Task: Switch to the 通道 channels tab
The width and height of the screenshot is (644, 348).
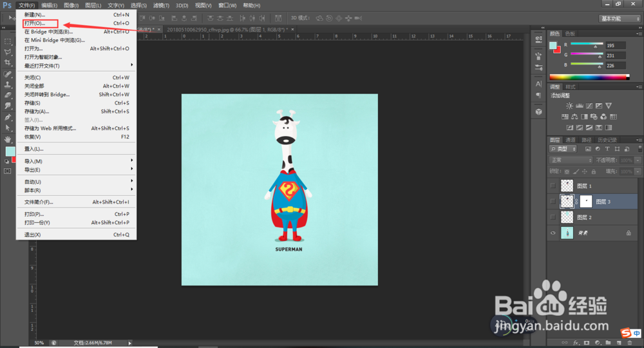Action: pyautogui.click(x=571, y=140)
